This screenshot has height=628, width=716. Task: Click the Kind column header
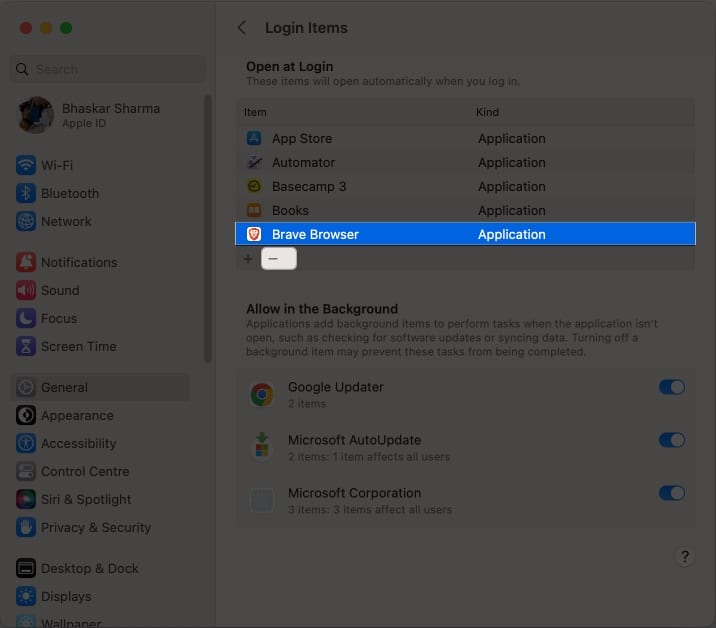coord(487,112)
